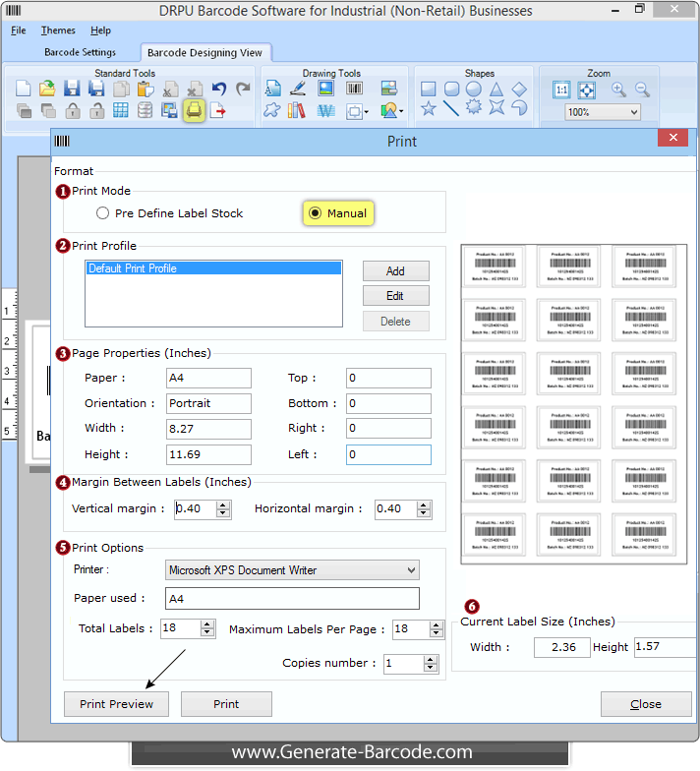Click the Paste clipboard icon
This screenshot has height=771, width=700.
click(146, 89)
